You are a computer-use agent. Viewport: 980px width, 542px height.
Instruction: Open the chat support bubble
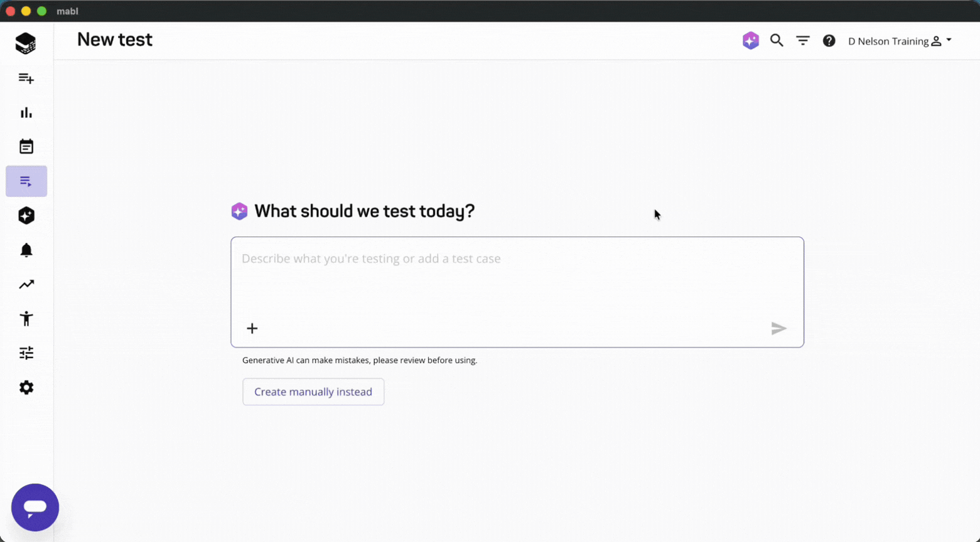(35, 507)
